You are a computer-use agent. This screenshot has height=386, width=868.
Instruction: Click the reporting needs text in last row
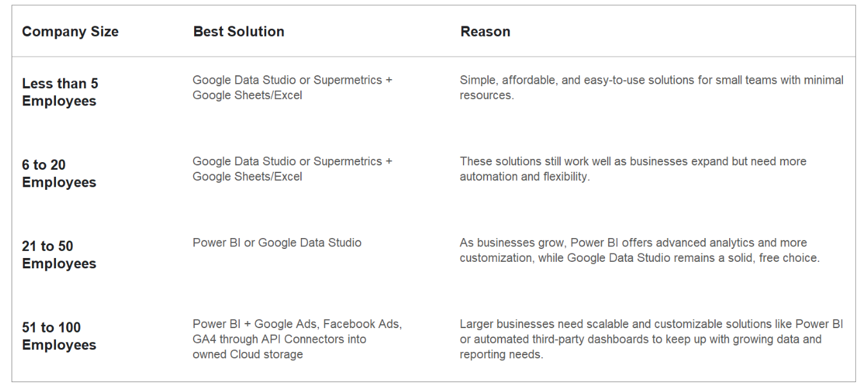502,354
